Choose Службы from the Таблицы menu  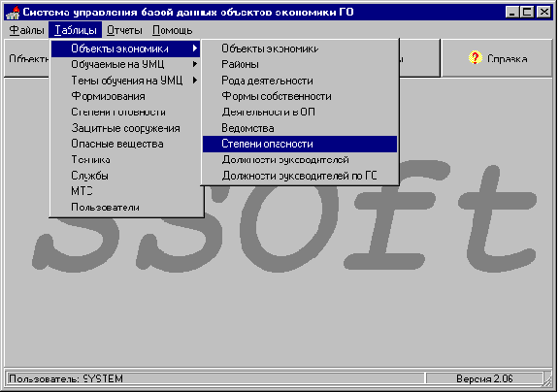tap(125, 176)
